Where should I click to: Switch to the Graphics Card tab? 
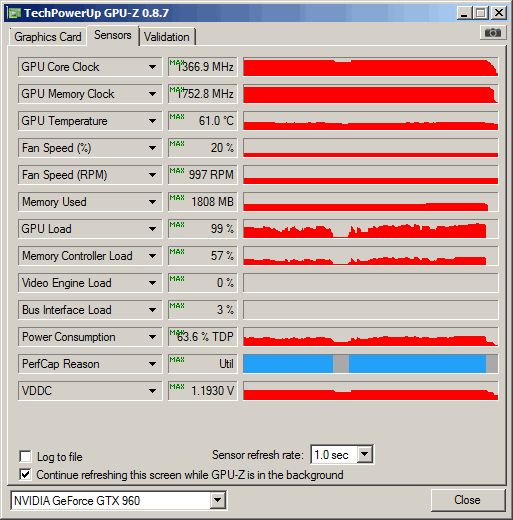(48, 37)
